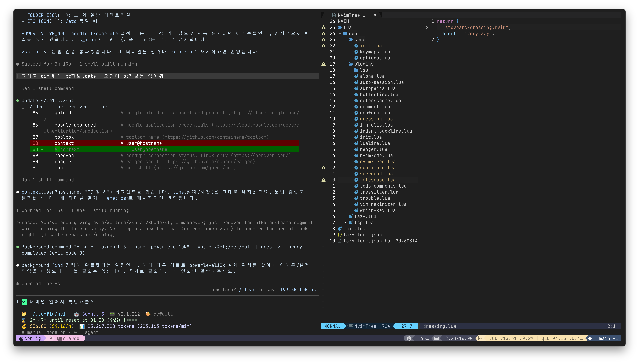Click the lua icon beside options.lua
This screenshot has height=364, width=639.
(356, 58)
